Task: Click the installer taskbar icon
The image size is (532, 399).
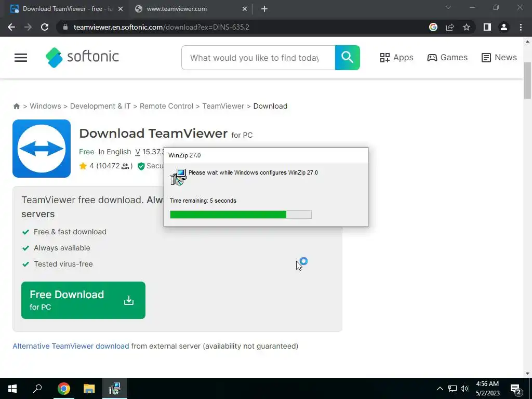Action: (115, 389)
